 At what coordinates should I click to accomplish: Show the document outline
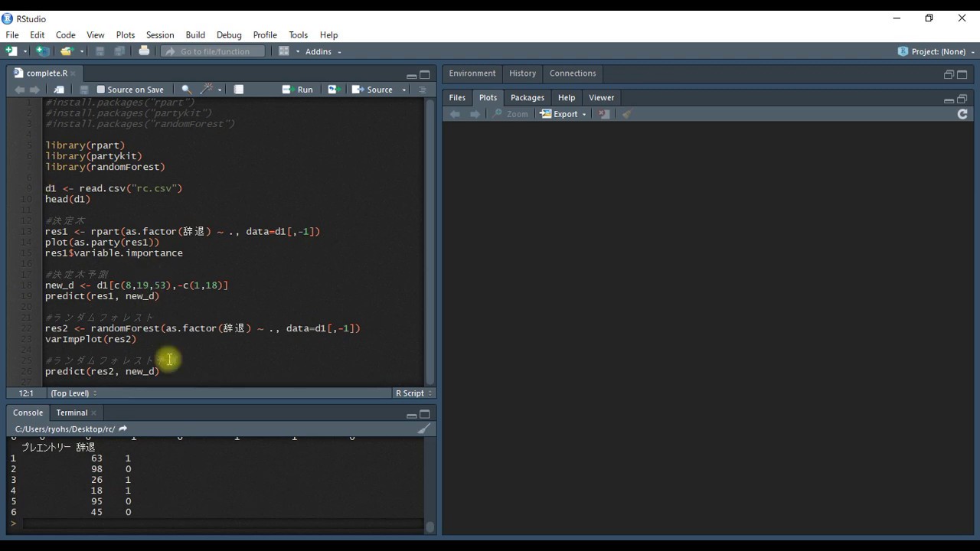pos(422,90)
